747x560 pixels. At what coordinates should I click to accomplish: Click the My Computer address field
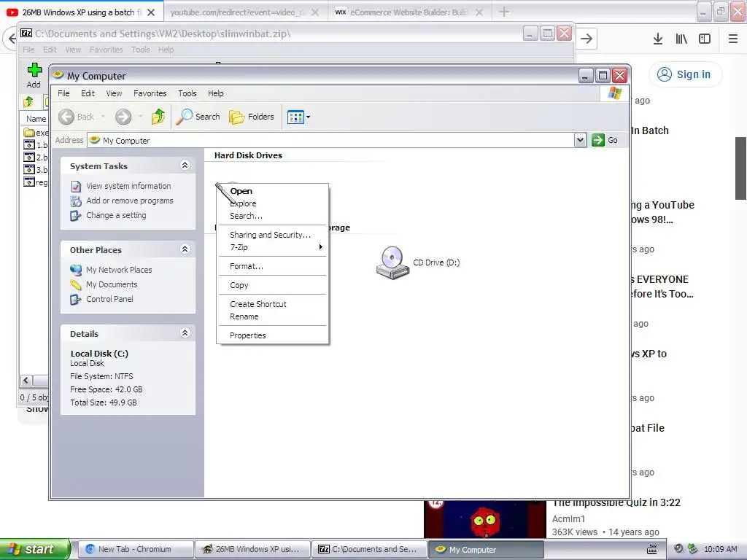click(x=331, y=140)
